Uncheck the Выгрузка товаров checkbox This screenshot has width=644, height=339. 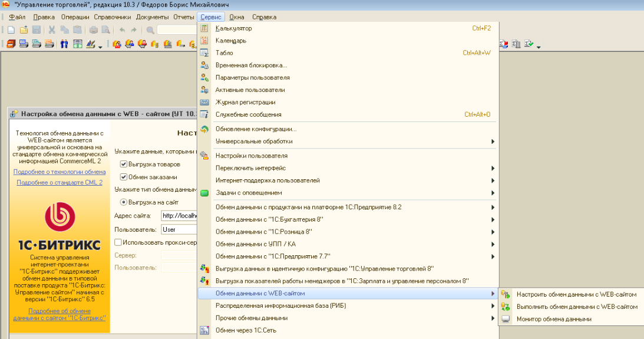(x=124, y=164)
